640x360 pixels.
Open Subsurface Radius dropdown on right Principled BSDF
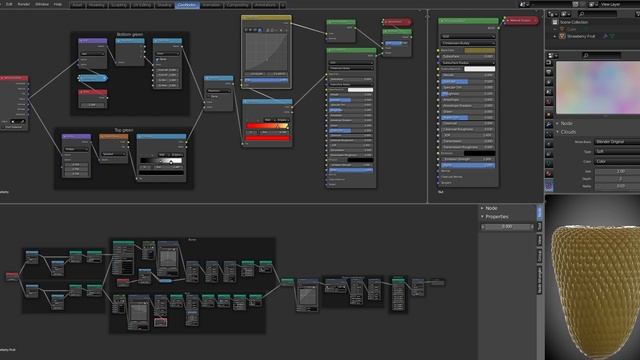click(468, 63)
